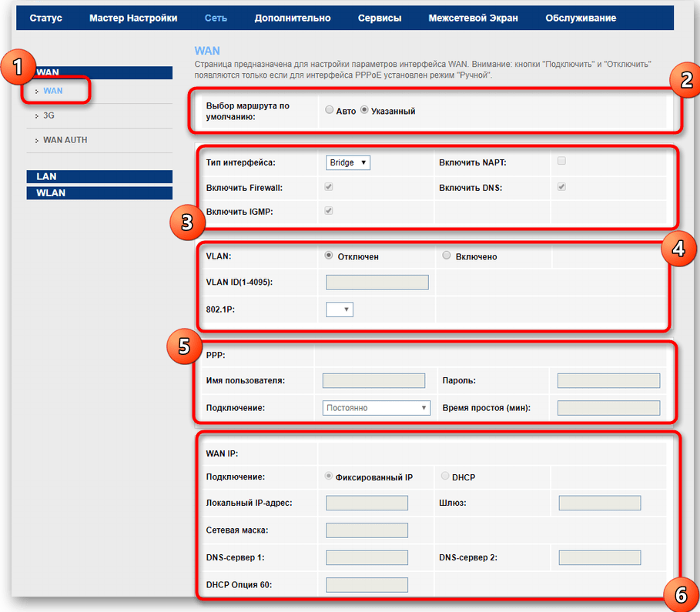
Task: Toggle the Включить IGMP checkbox
Action: click(330, 210)
